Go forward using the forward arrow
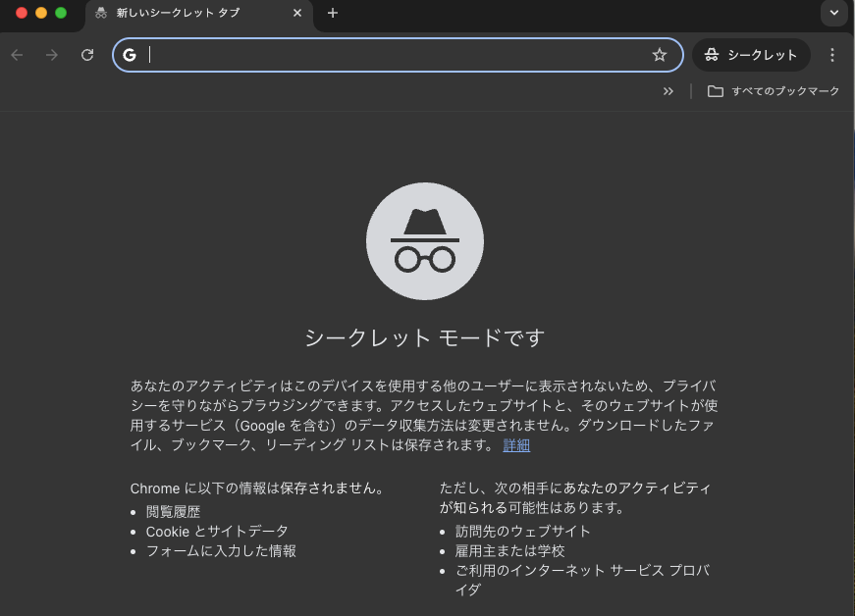The height and width of the screenshot is (616, 855). pyautogui.click(x=52, y=55)
